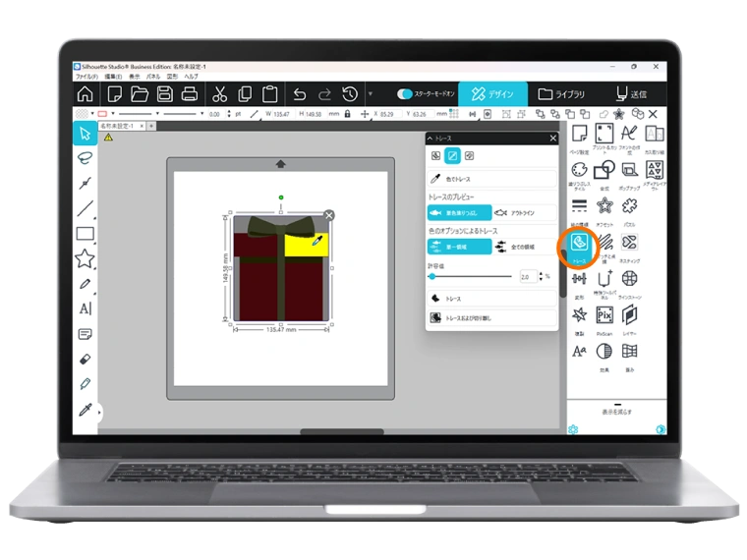747x560 pixels.
Task: Select the Text tool in left toolbar
Action: 86,308
